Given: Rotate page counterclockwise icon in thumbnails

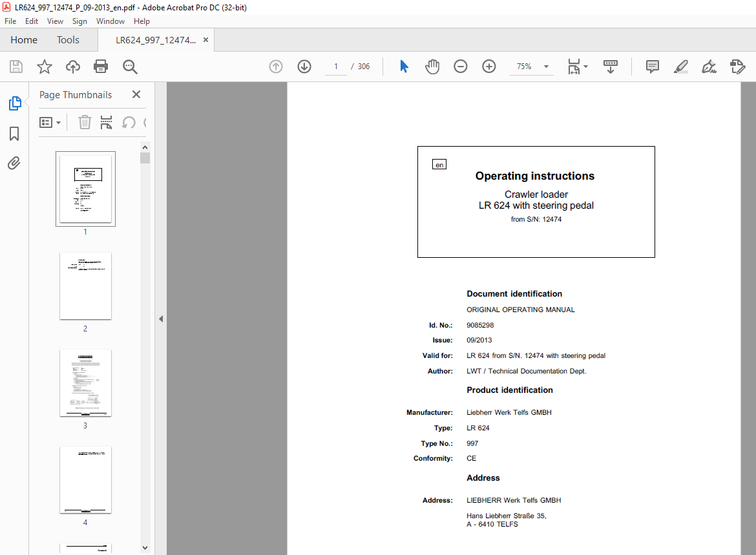Looking at the screenshot, I should point(128,123).
